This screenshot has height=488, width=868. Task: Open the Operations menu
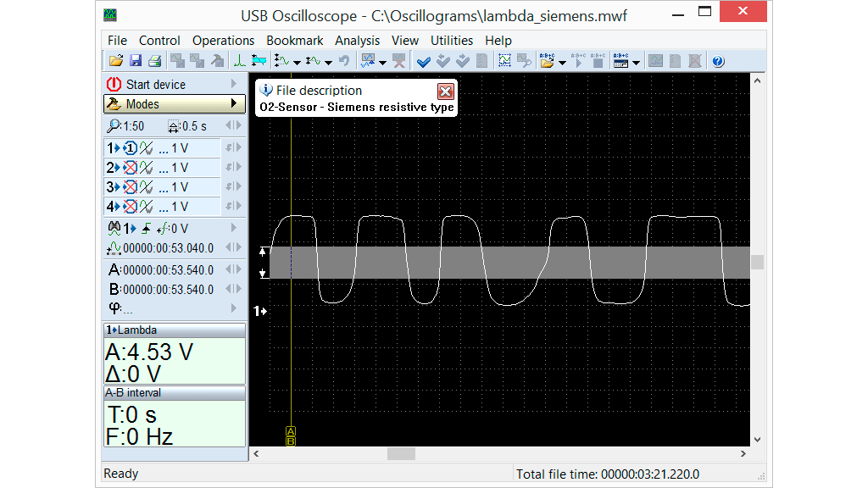point(223,41)
